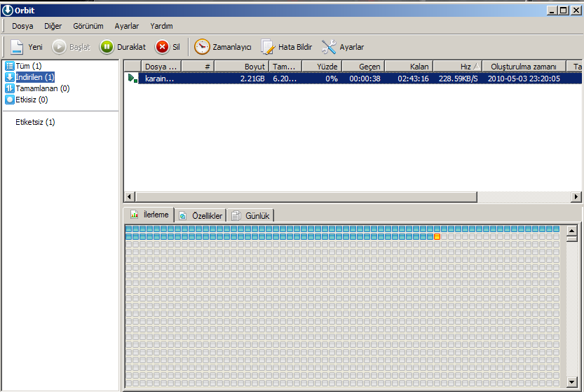Viewport: 584px width, 392px height.
Task: Minimize the Orbit window
Action: click(x=552, y=11)
